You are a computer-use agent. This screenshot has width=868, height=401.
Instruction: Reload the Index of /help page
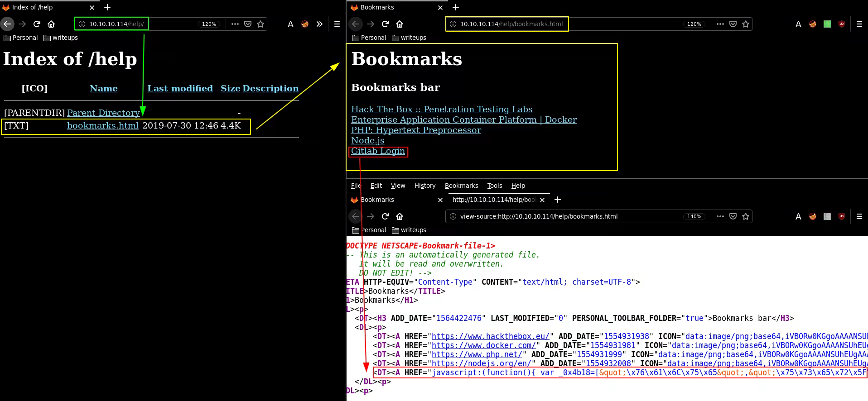[x=37, y=24]
